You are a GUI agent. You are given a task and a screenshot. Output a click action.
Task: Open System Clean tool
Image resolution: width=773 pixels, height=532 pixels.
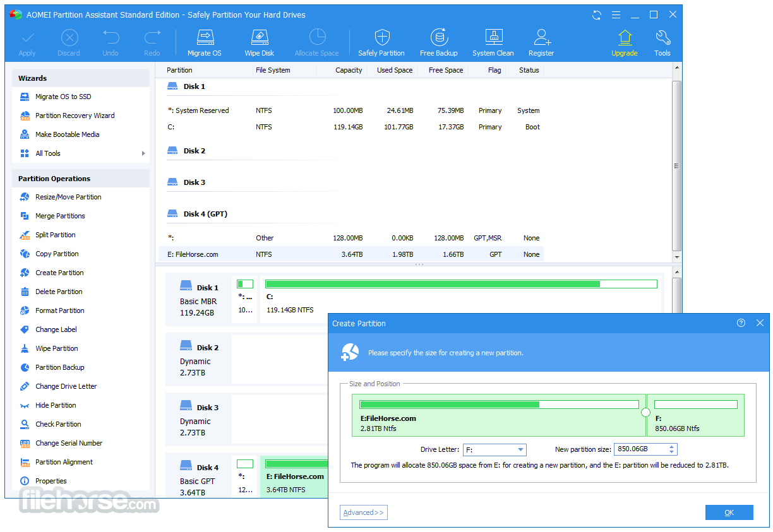[493, 43]
